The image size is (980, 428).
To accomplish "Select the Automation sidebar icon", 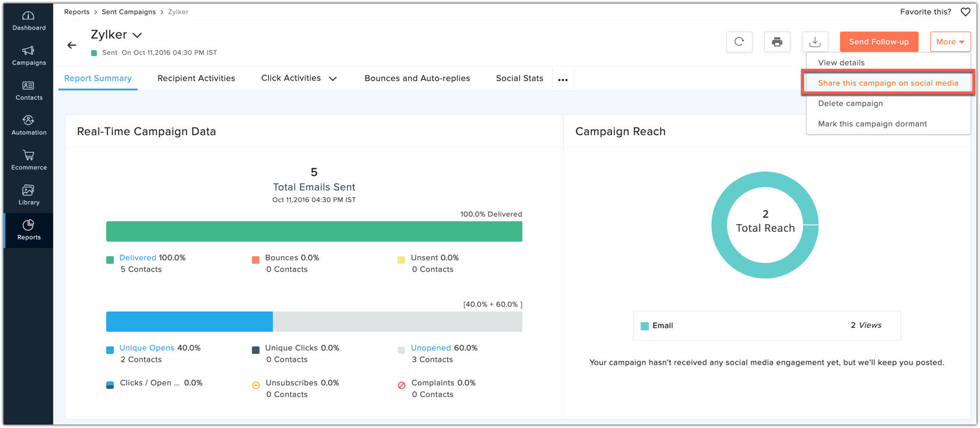I will point(29,125).
